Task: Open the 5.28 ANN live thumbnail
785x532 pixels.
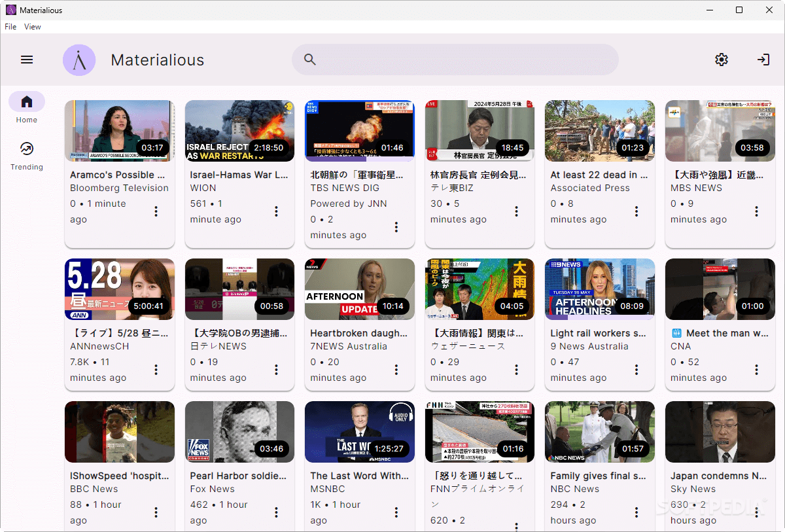Action: coord(120,289)
